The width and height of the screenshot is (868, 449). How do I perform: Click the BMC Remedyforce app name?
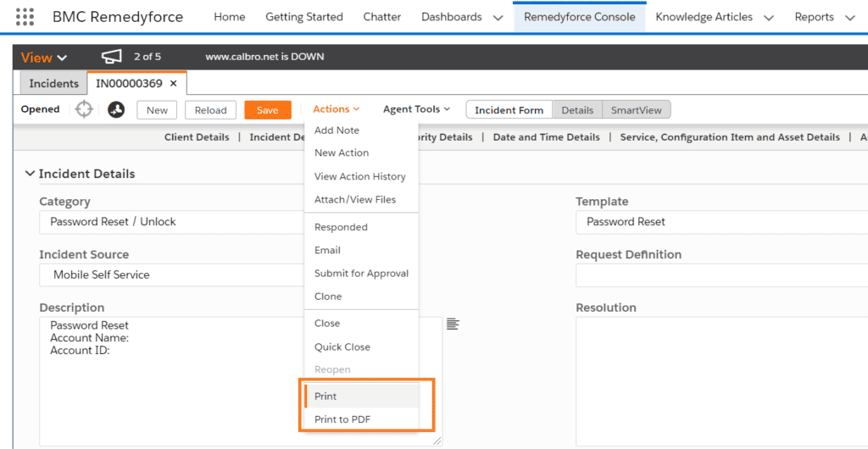click(x=118, y=17)
